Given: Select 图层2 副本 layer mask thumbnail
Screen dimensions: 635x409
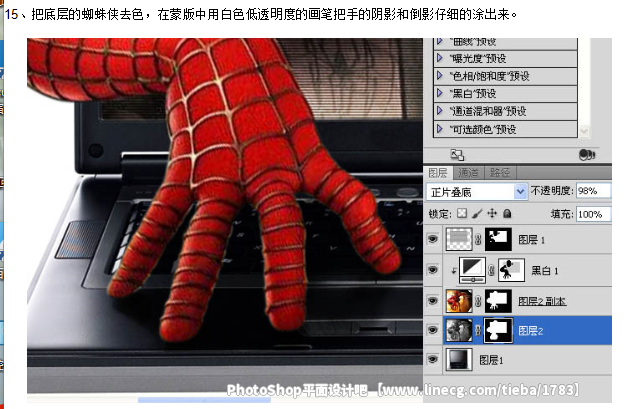Looking at the screenshot, I should 498,301.
